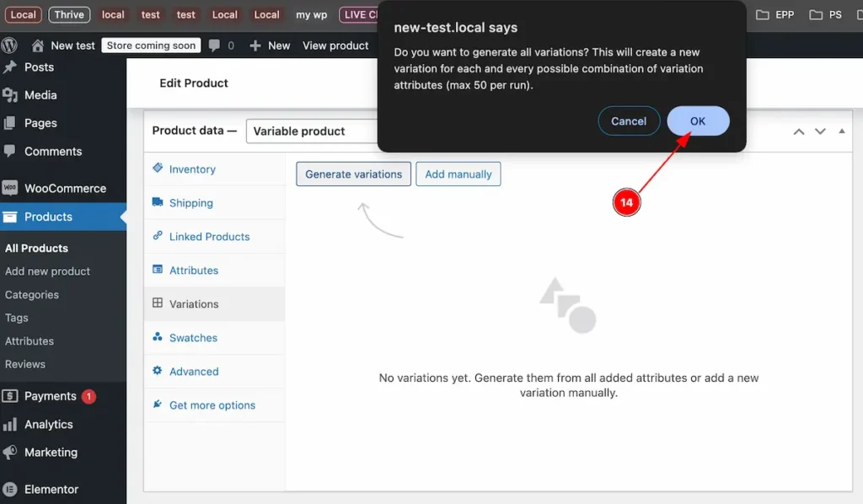Click the Generate variations button
This screenshot has width=863, height=504.
(x=353, y=174)
